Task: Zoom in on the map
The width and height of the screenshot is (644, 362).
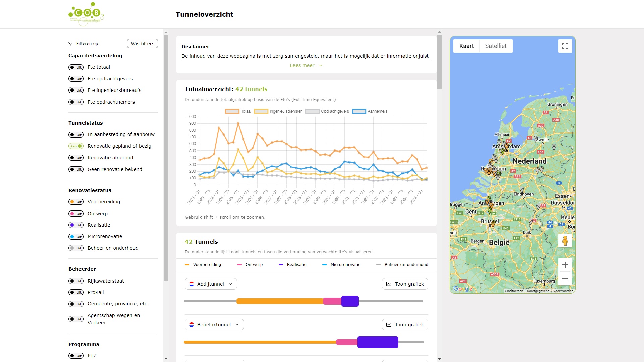Action: pos(565,265)
